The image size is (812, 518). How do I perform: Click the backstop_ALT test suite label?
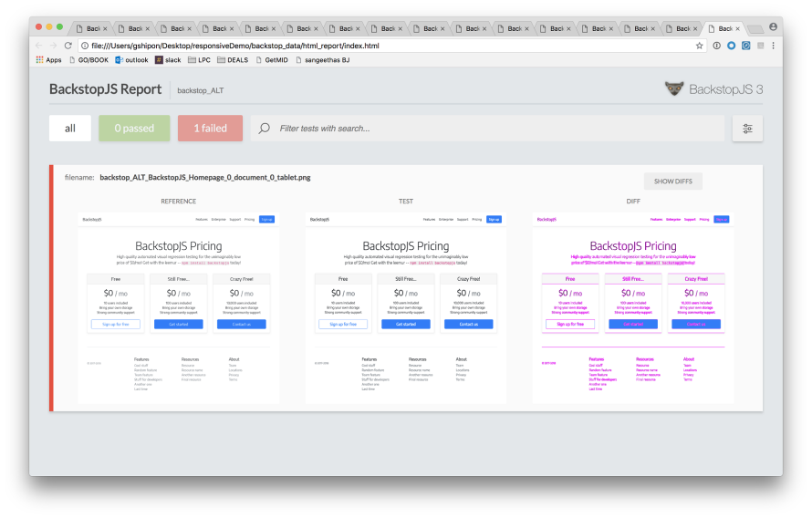coord(201,90)
